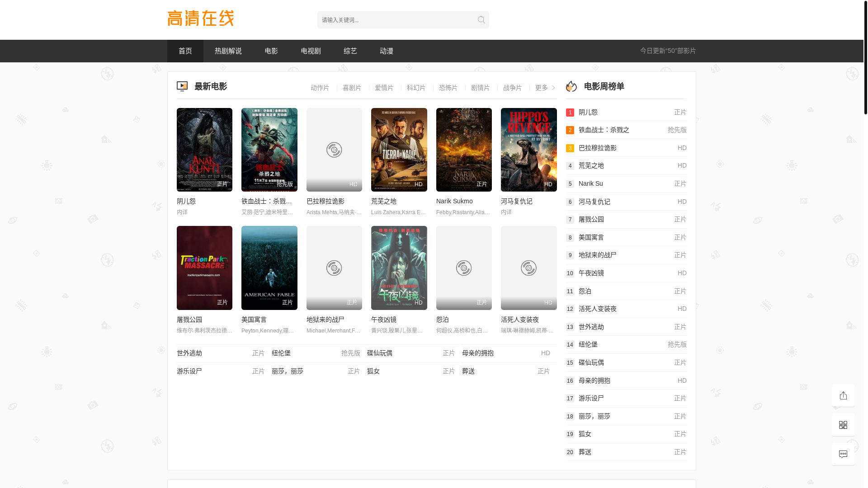Open 狐女 in the bottom list

click(x=373, y=371)
